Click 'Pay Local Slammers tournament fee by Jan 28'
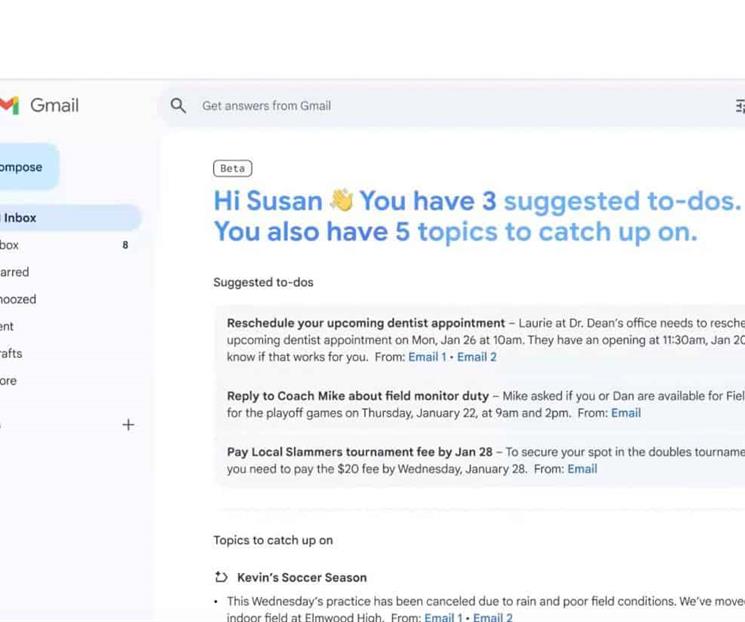The image size is (745, 622). pos(360,452)
